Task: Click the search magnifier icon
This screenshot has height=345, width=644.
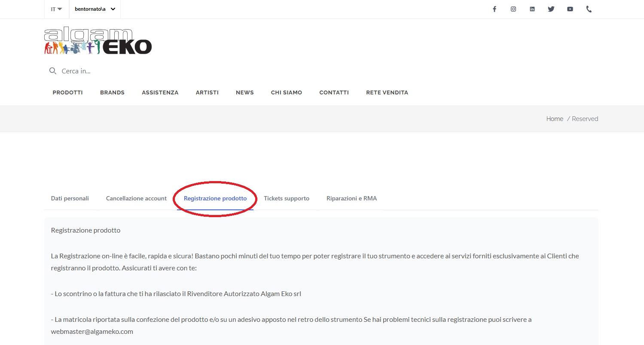Action: tap(53, 71)
